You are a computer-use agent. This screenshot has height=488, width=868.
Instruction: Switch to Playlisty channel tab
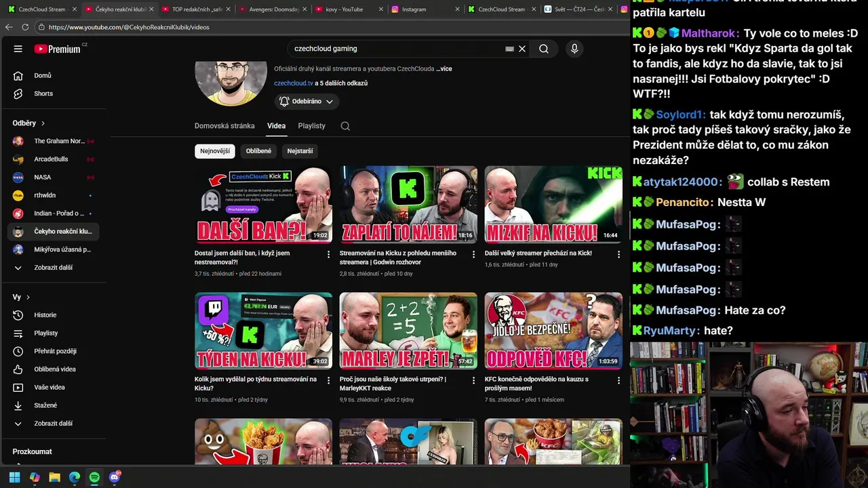pyautogui.click(x=312, y=126)
